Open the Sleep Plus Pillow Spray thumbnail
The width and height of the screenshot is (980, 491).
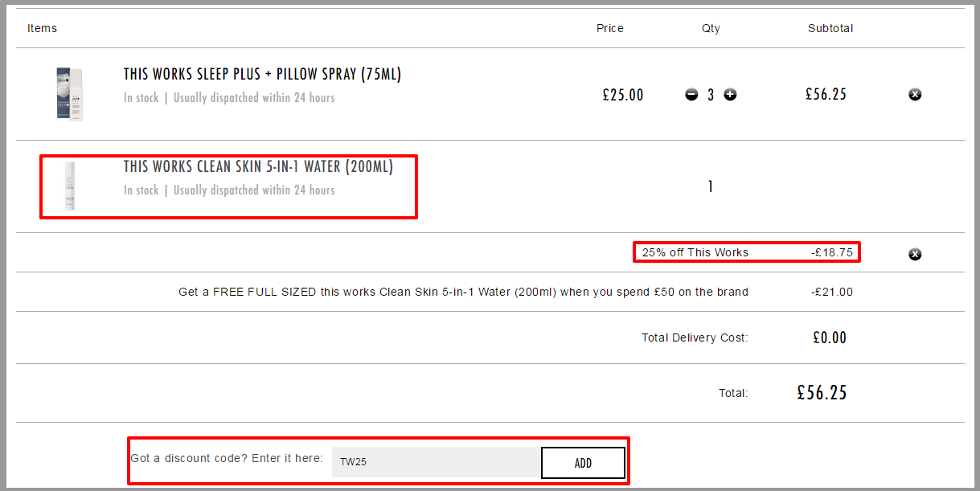pyautogui.click(x=70, y=94)
